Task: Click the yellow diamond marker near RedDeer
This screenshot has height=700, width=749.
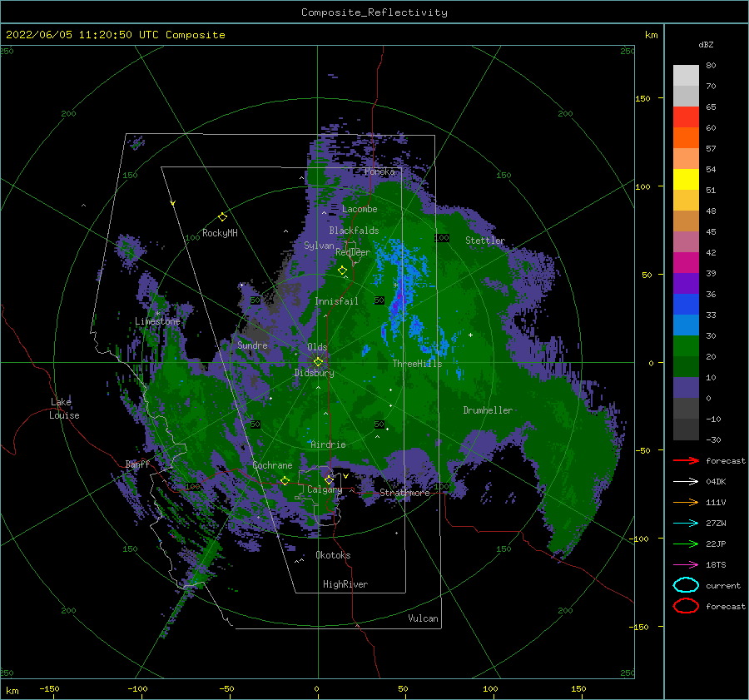Action: pyautogui.click(x=342, y=271)
